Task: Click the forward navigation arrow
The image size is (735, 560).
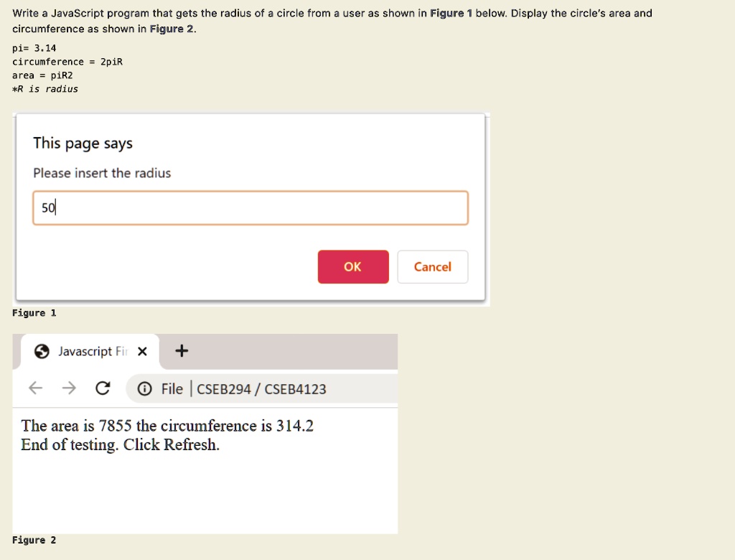Action: [x=69, y=388]
